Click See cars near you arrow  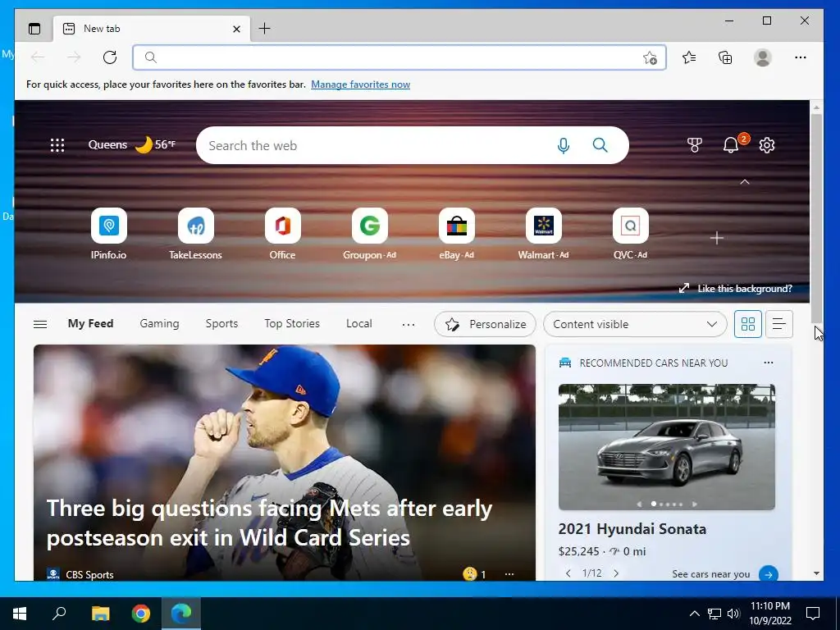click(x=768, y=573)
